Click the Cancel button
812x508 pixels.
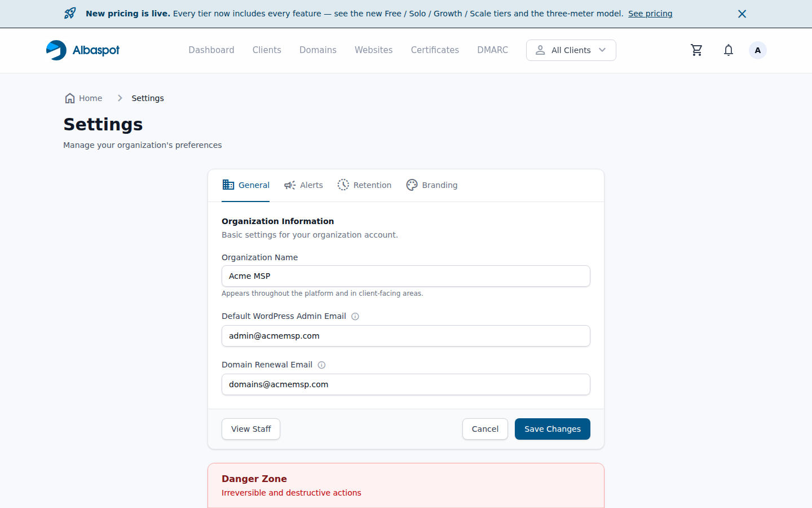tap(485, 429)
